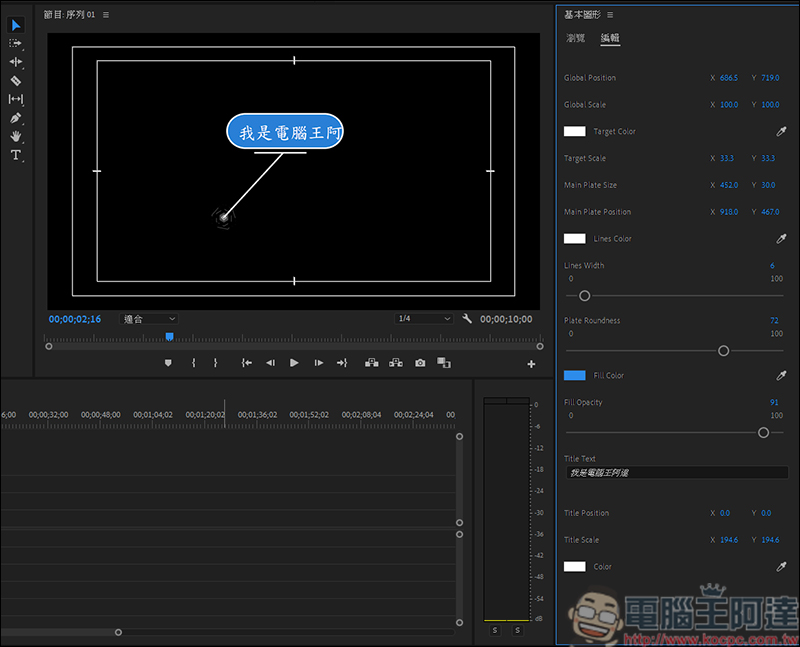Solo the left audio meter channel

point(495,630)
